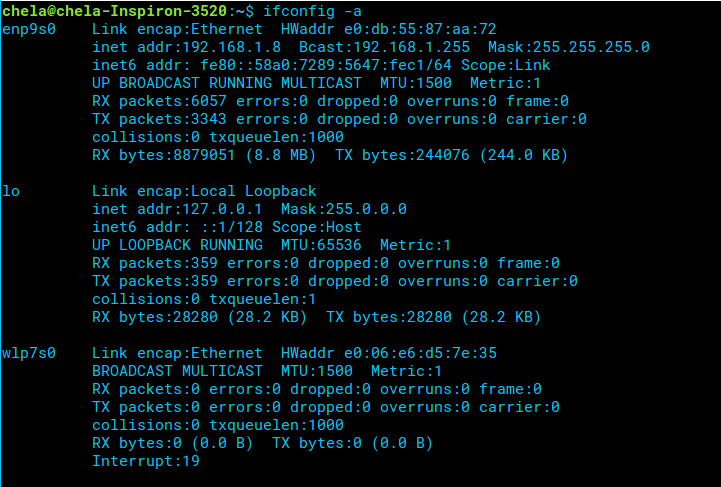Click the Interrupt:19 line
This screenshot has height=487, width=721.
tap(146, 461)
